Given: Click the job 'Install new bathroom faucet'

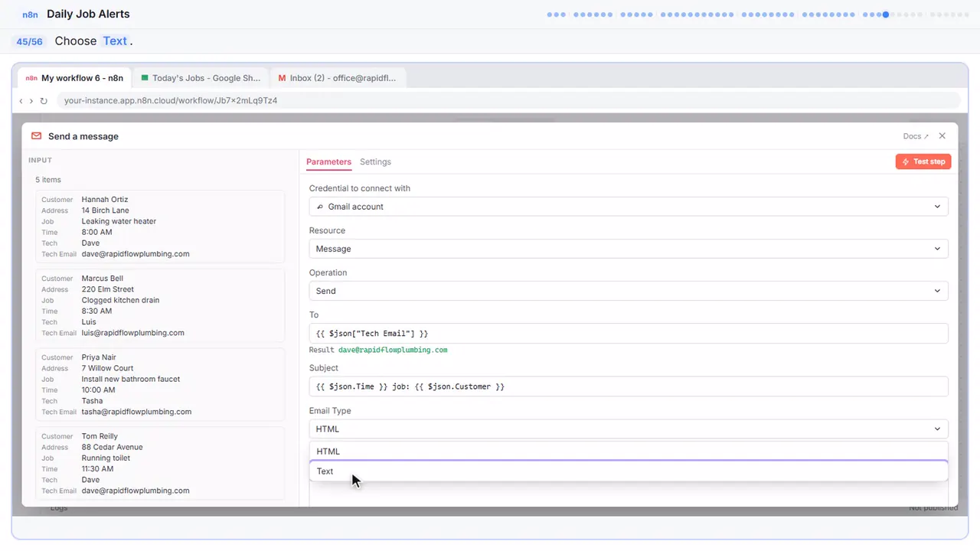Looking at the screenshot, I should (x=129, y=379).
